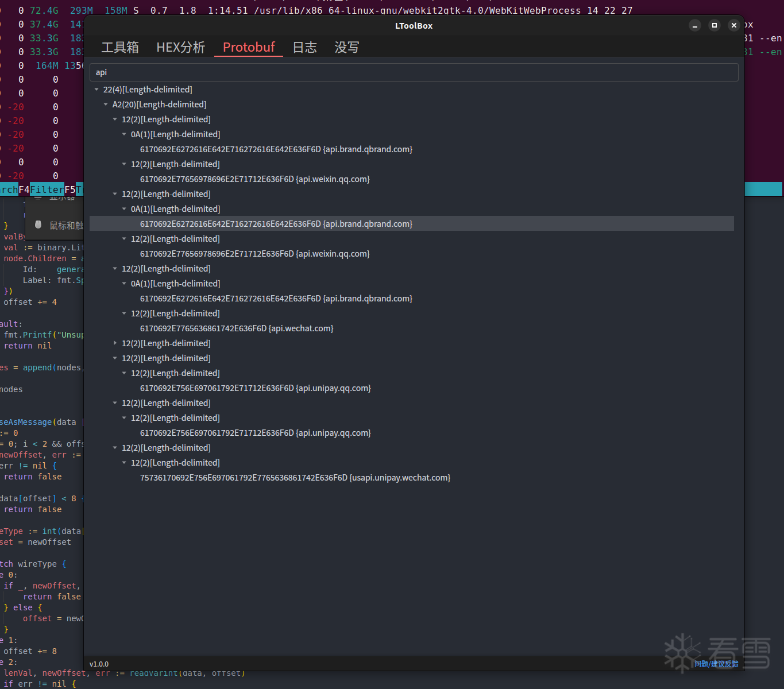Open the 日志 tab
This screenshot has height=689, width=784.
[x=304, y=47]
